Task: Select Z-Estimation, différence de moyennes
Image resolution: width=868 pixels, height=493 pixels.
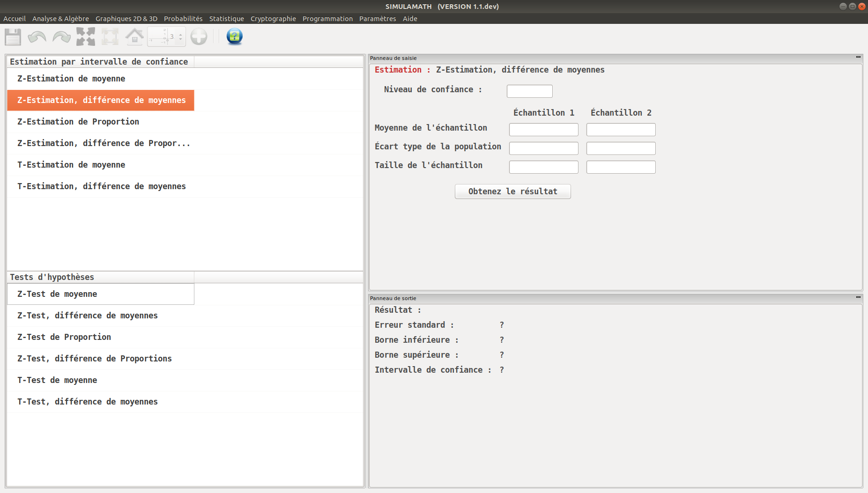Action: 101,100
